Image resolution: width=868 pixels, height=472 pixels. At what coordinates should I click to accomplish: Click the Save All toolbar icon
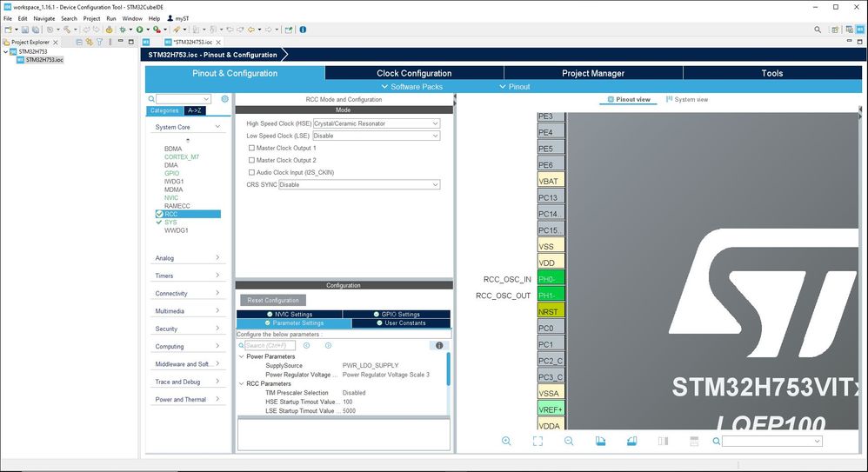pos(36,30)
